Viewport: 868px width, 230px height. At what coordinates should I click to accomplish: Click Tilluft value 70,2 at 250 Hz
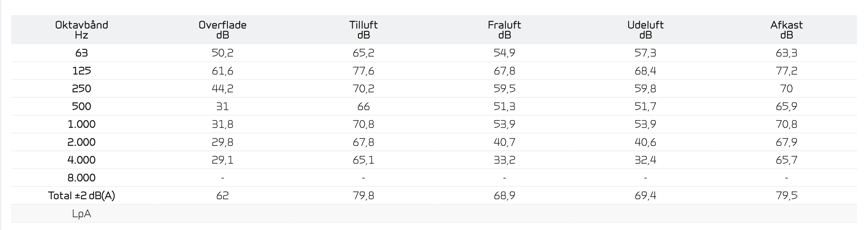[363, 89]
